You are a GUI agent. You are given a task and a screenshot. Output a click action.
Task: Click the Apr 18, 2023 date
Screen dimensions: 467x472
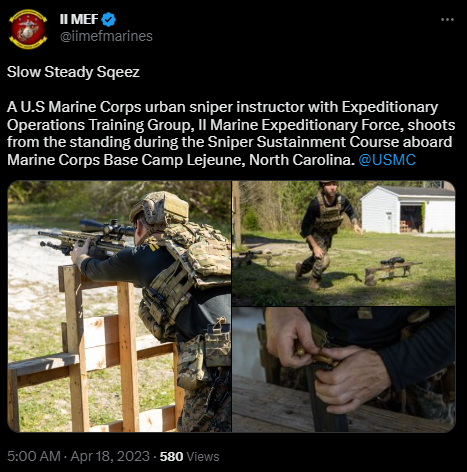pos(110,456)
